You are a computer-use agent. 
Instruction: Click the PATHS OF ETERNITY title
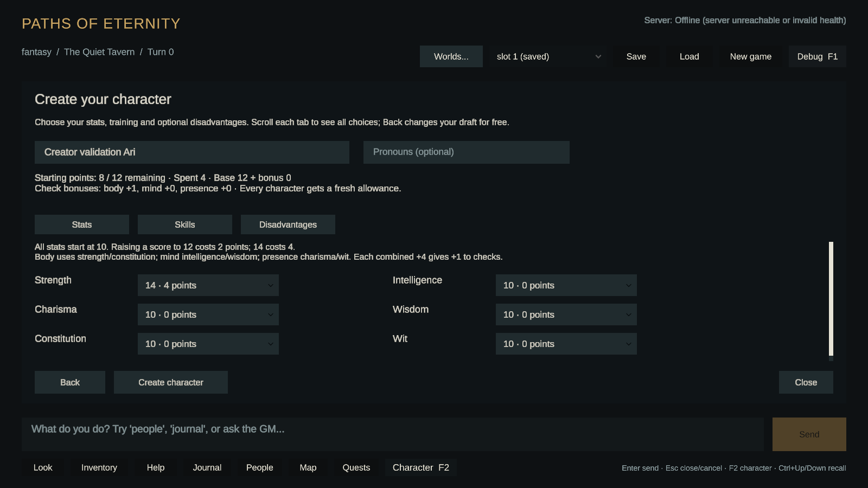101,23
